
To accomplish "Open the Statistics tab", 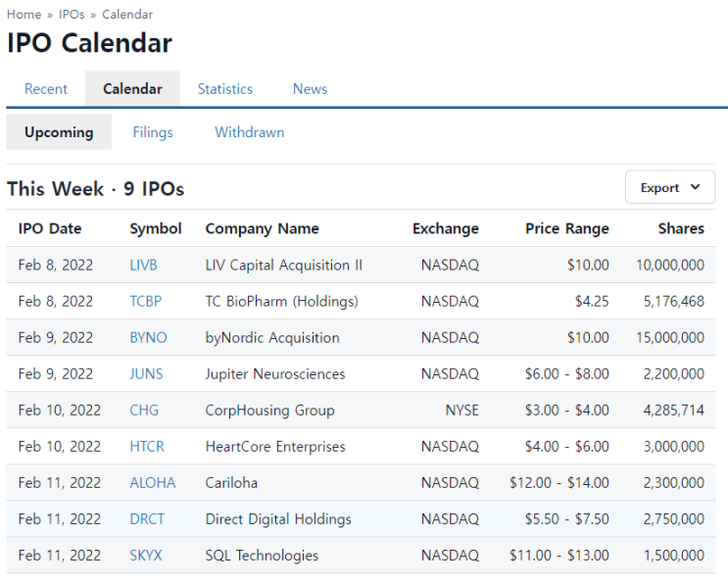I will 225,89.
